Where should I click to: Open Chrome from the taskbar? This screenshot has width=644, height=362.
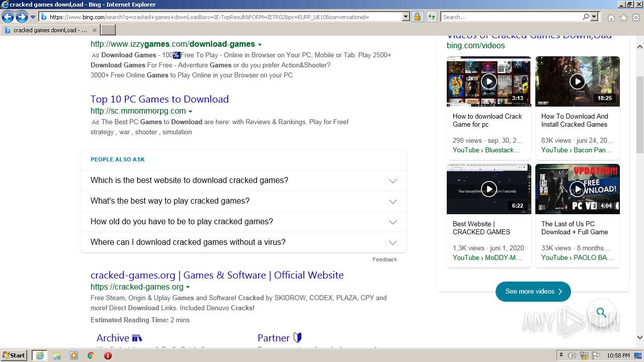[91, 355]
